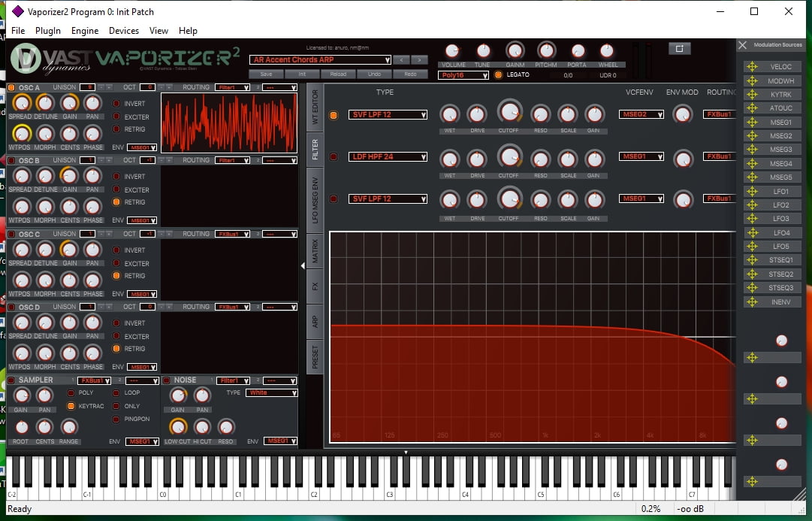Click the INENV modulation source drag icon
Screen dimensions: 812x521
click(x=752, y=301)
